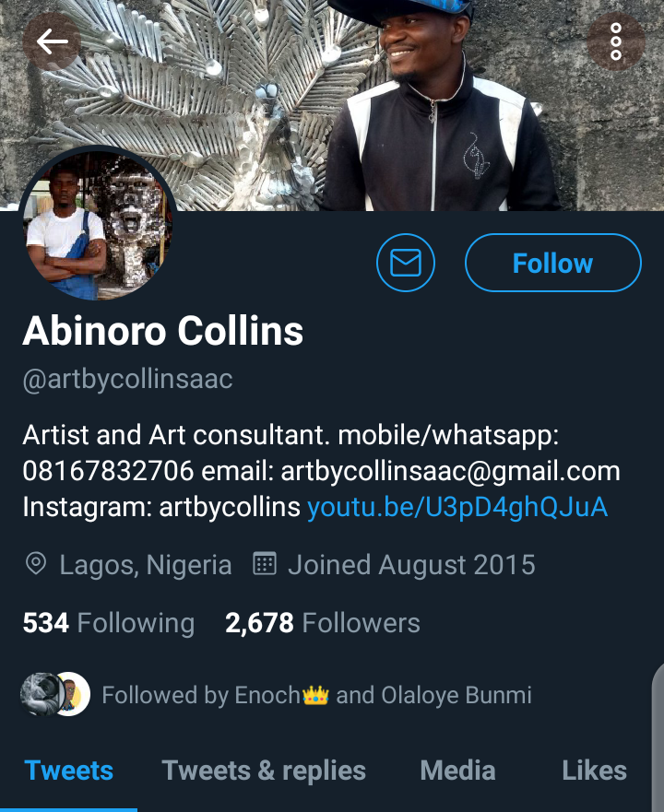
Task: Open the Likes tab
Action: (595, 771)
